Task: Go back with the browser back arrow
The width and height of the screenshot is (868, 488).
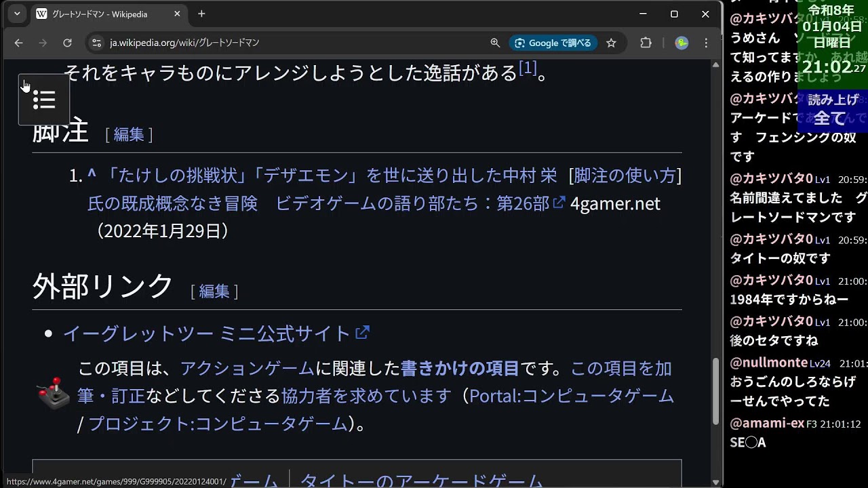Action: tap(18, 43)
